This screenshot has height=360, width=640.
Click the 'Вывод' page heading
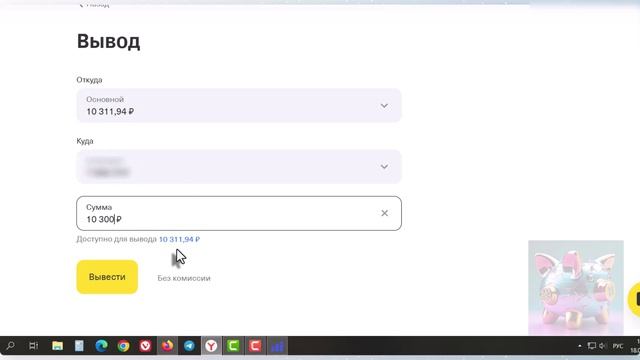click(109, 41)
